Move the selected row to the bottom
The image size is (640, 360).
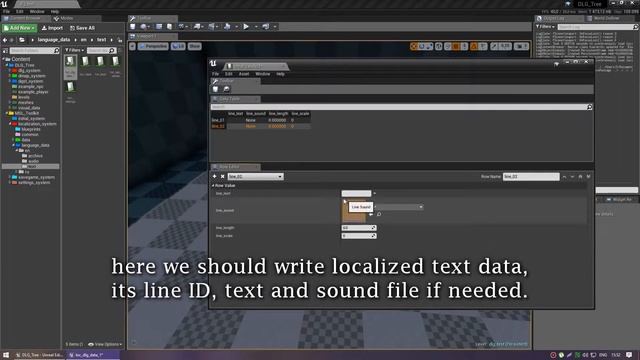pos(589,177)
